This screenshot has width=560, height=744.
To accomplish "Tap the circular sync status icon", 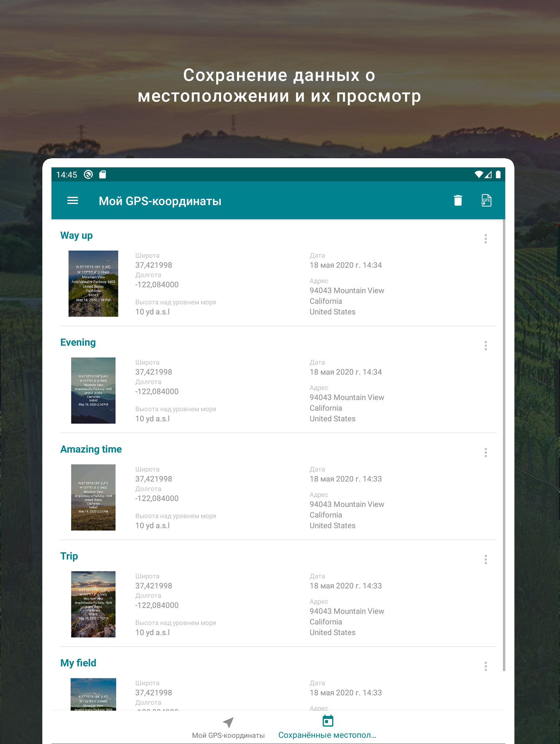I will pyautogui.click(x=88, y=175).
